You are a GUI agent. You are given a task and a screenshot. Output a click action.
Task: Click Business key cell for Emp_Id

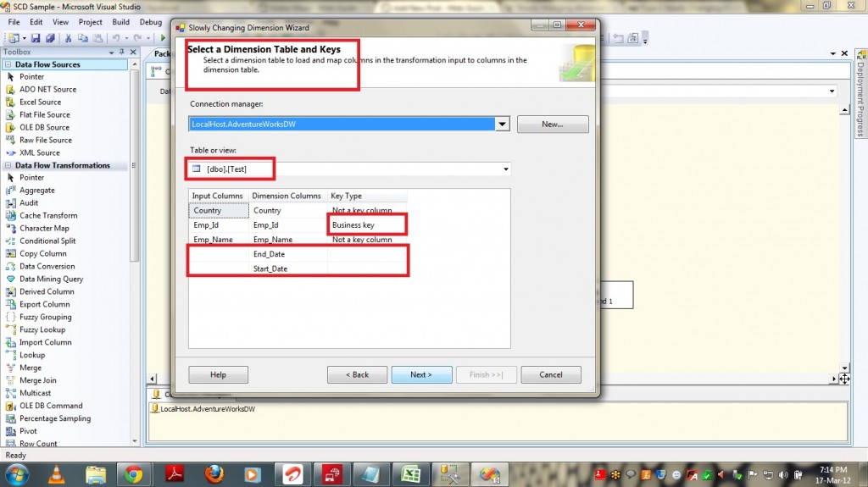coord(367,225)
